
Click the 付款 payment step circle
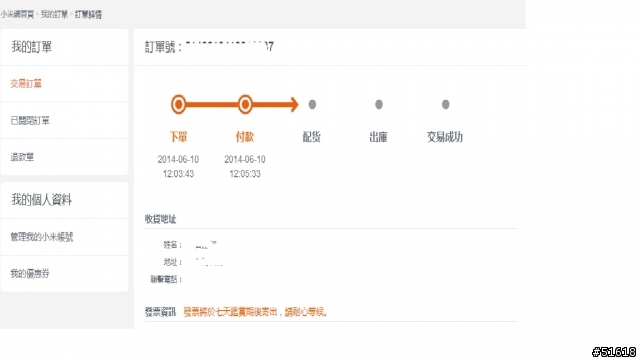pyautogui.click(x=245, y=104)
